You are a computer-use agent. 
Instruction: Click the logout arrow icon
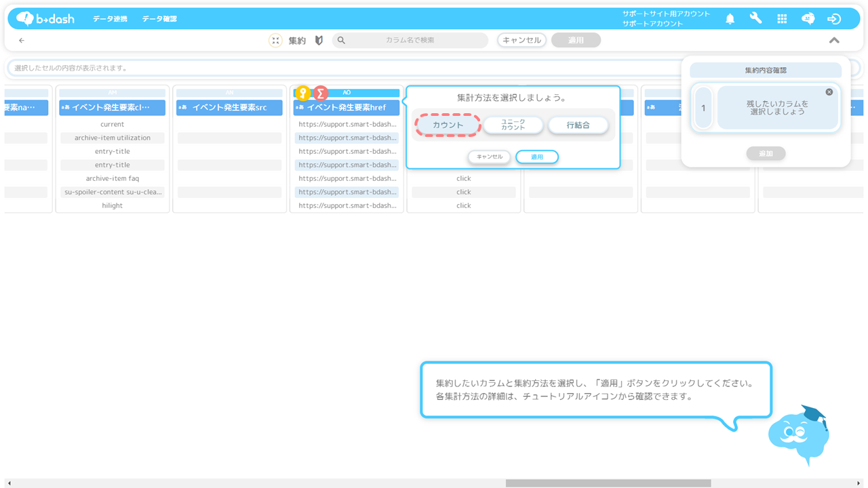point(834,19)
